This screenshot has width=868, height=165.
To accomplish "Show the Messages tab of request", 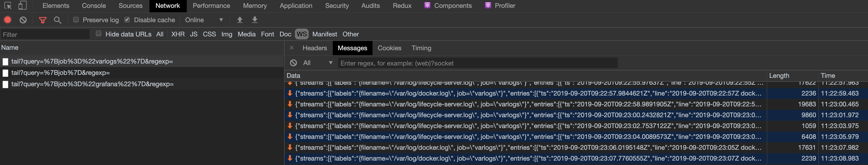I will point(352,48).
